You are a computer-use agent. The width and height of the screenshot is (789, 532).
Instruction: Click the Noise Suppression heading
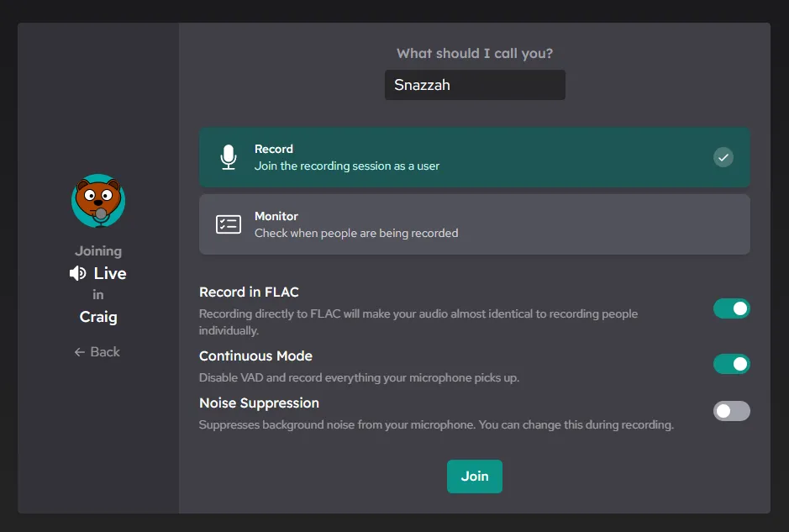pyautogui.click(x=259, y=403)
